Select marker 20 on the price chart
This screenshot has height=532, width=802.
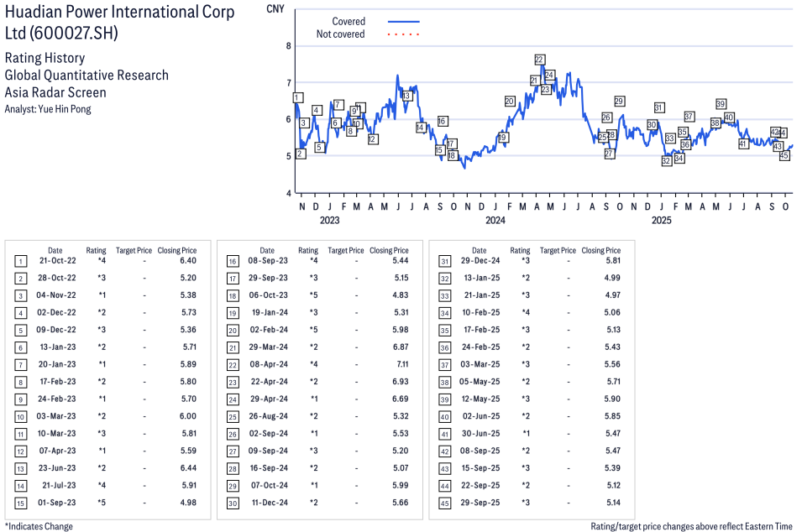tap(510, 102)
